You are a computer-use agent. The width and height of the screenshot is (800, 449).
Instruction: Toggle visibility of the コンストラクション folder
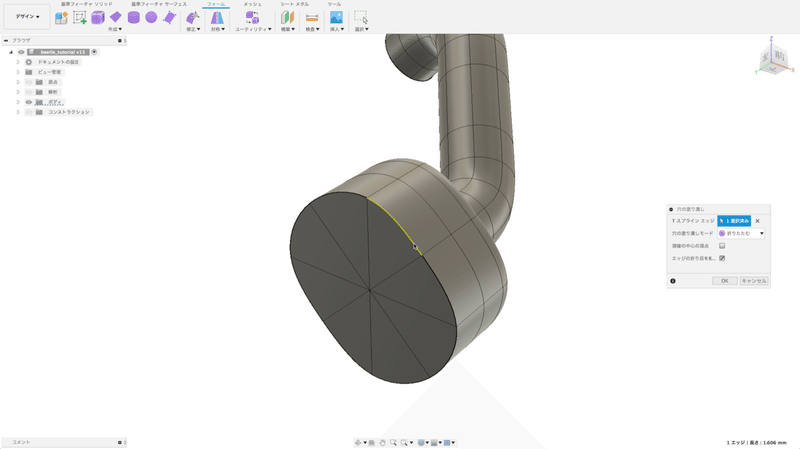tap(29, 112)
